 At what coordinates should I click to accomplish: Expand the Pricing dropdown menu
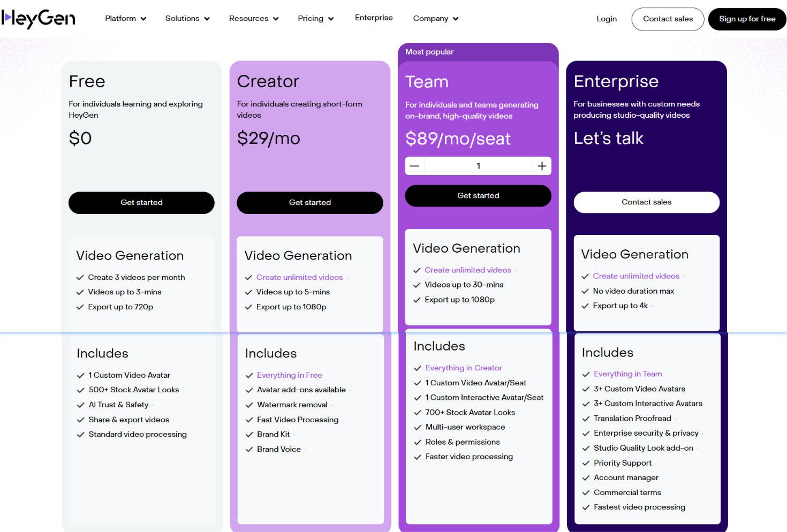click(x=316, y=18)
